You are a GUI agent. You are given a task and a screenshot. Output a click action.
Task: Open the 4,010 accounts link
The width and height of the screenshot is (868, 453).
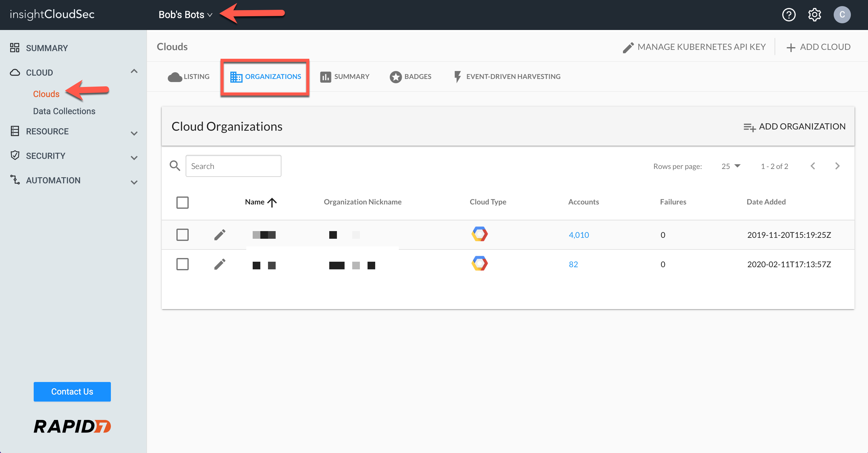pos(579,235)
